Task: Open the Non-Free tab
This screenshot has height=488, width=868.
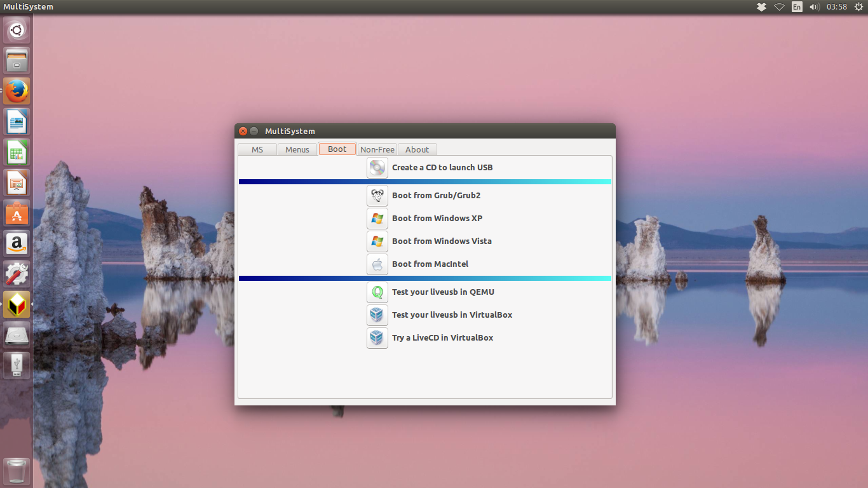Action: coord(377,149)
